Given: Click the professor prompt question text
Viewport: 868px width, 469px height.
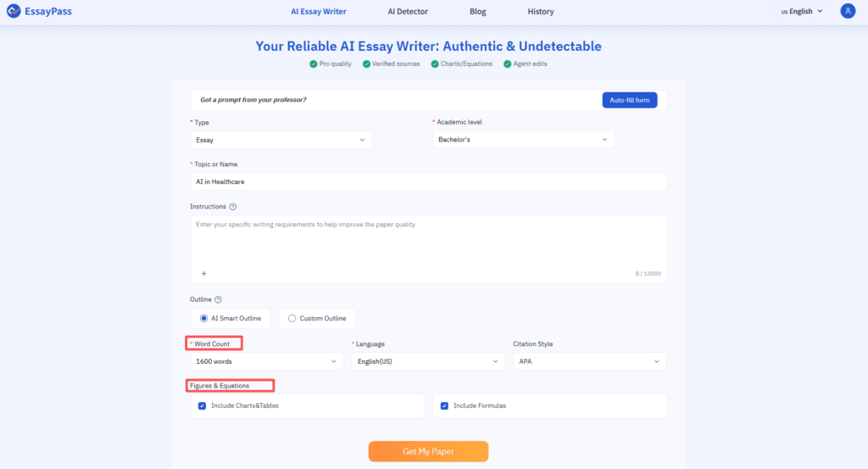Looking at the screenshot, I should coord(253,100).
